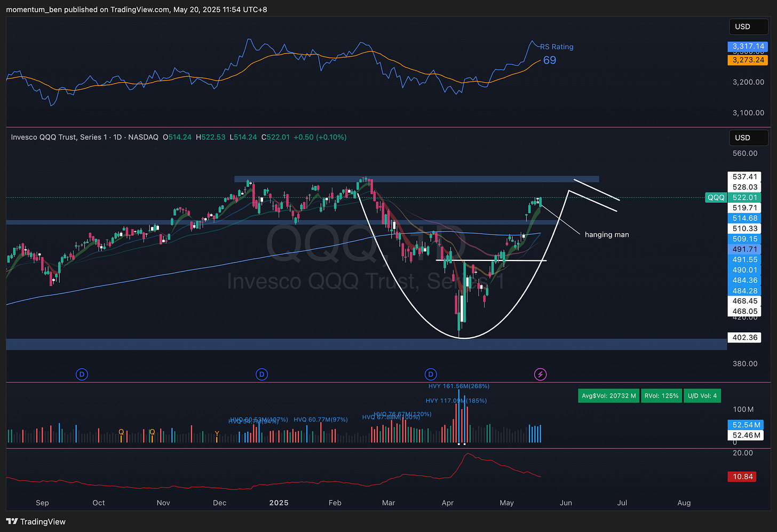Click the hanging man annotation text

[607, 235]
